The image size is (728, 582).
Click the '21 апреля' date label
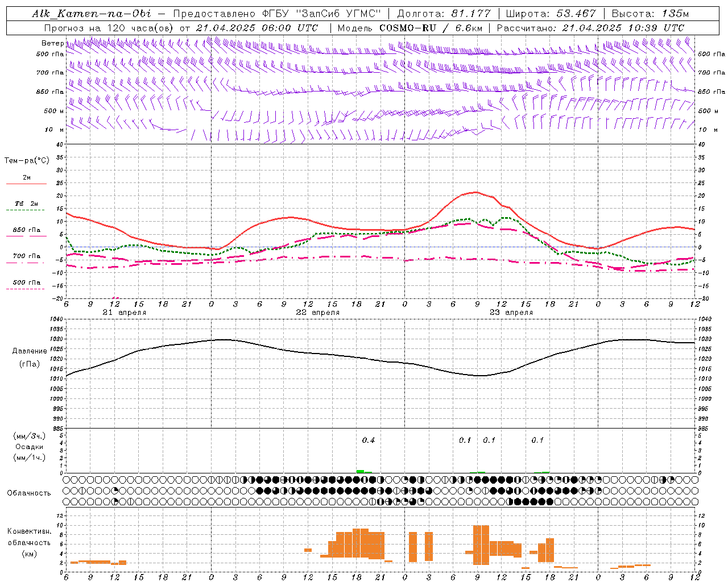(x=124, y=313)
